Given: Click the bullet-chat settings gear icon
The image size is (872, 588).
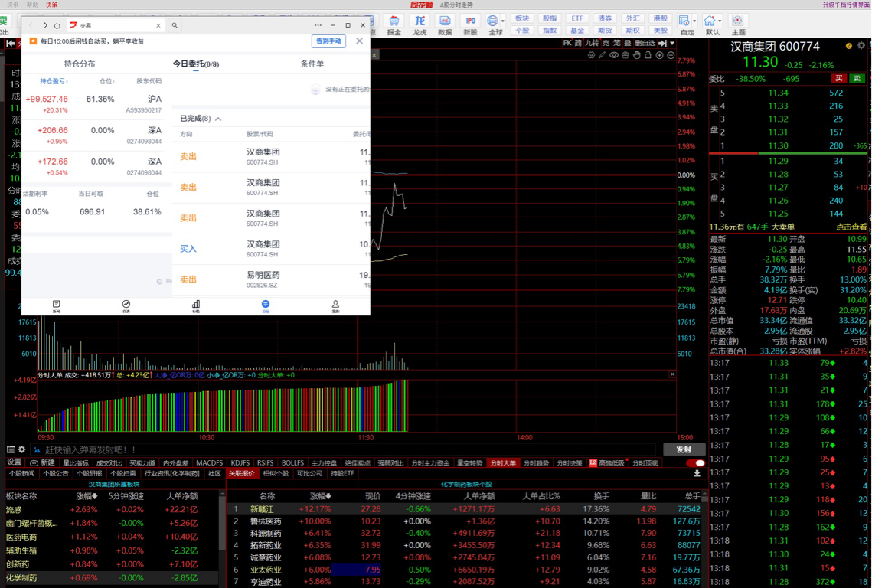Looking at the screenshot, I should click(x=21, y=449).
